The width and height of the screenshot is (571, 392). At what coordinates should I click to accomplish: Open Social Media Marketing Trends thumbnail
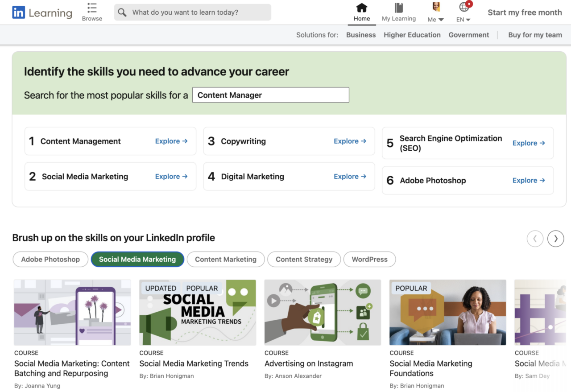198,313
